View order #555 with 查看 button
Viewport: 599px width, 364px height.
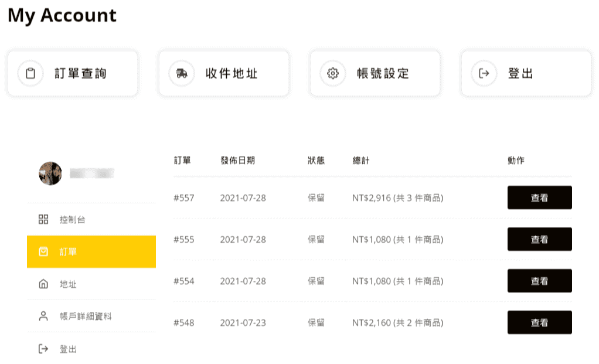point(539,239)
